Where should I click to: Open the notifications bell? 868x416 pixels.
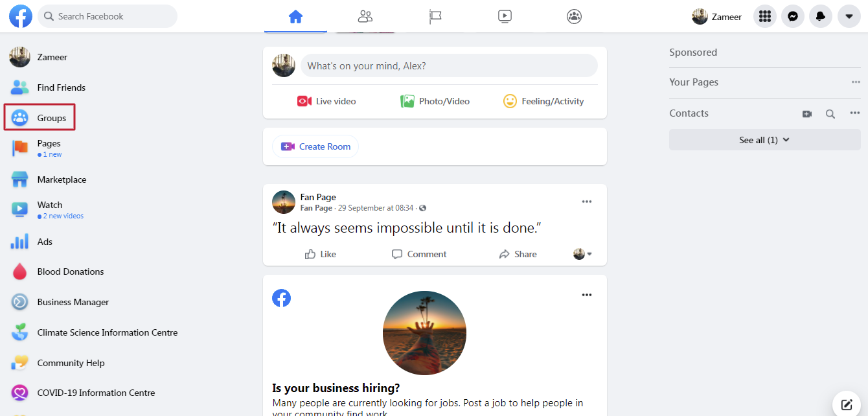point(821,16)
